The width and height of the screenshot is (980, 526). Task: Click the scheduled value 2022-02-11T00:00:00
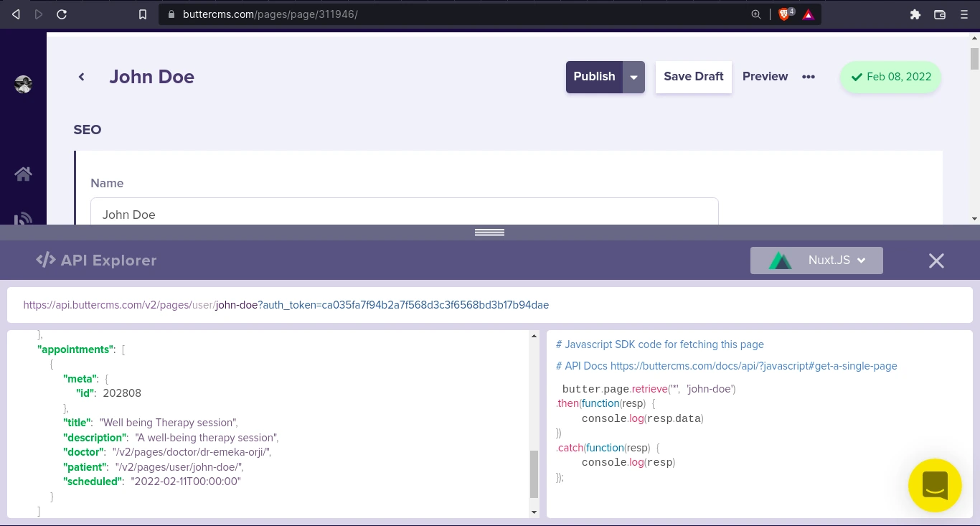pos(186,482)
